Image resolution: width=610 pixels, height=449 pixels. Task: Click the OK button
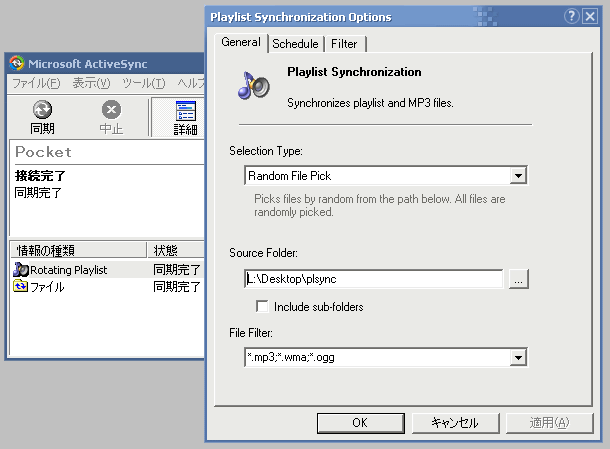[x=360, y=423]
